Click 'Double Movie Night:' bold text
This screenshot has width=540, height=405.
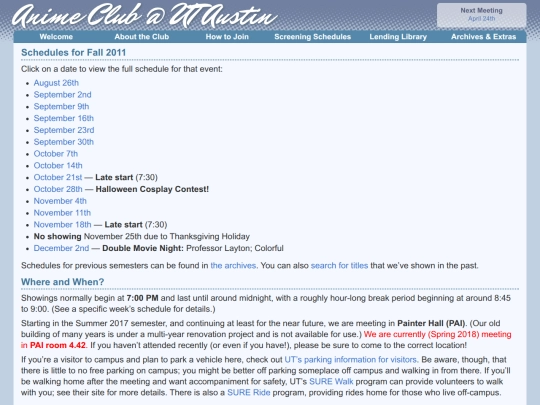pyautogui.click(x=143, y=248)
